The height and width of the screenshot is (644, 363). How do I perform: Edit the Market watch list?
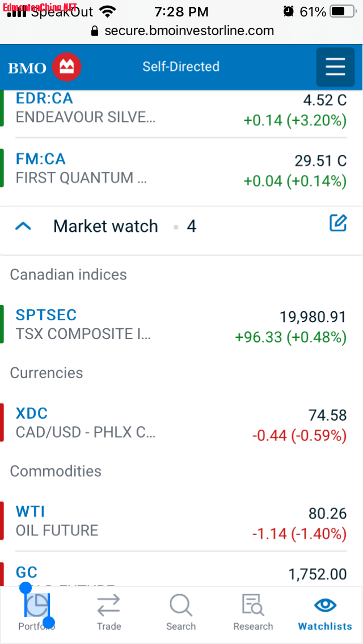pyautogui.click(x=338, y=223)
